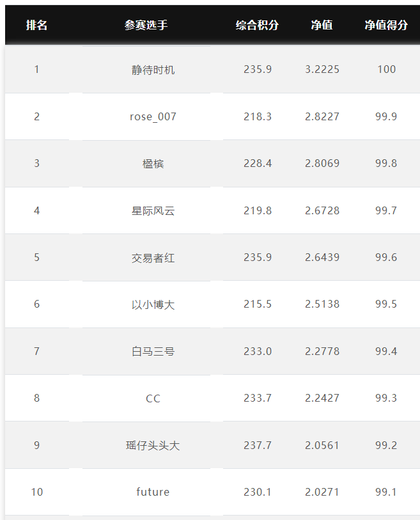Select the net value 2.0271 cell
Screen dimensions: 420x520
click(322, 492)
